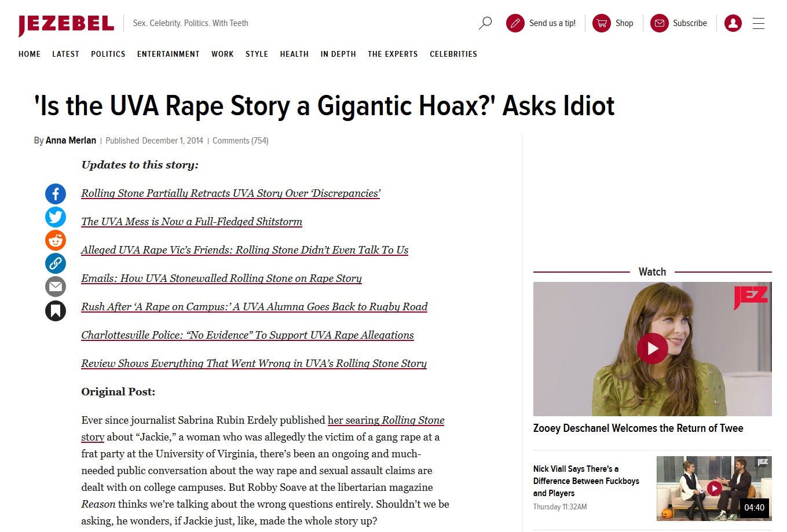Share article by email icon
Image resolution: width=787 pixels, height=532 pixels.
tap(56, 287)
